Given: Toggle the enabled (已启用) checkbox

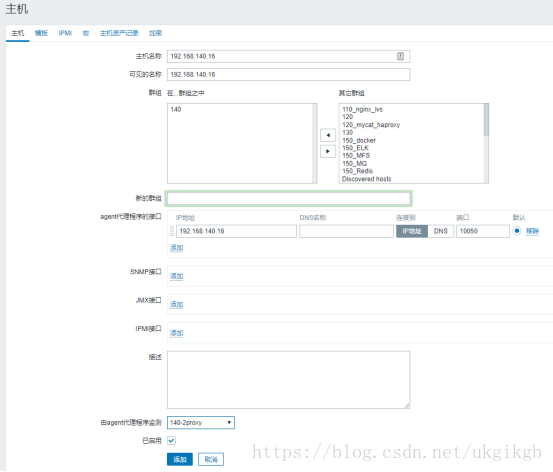Looking at the screenshot, I should (x=171, y=441).
